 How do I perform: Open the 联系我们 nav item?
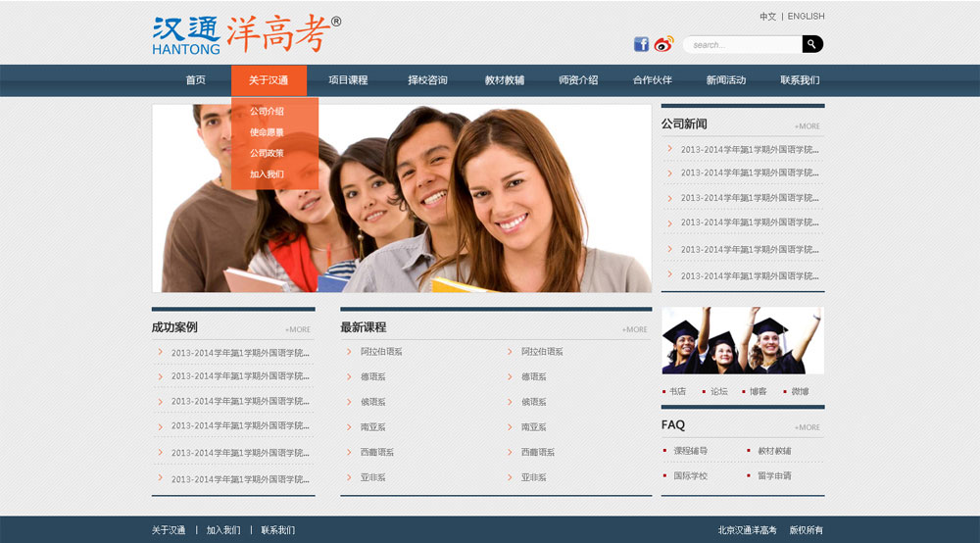[x=800, y=80]
